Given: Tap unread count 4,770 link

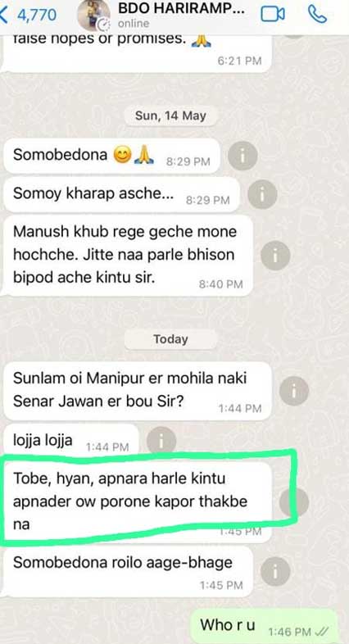Looking at the screenshot, I should pos(37,15).
